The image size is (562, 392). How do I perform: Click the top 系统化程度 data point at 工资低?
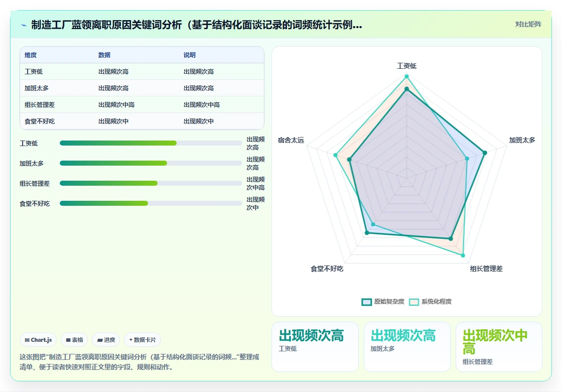click(x=406, y=76)
